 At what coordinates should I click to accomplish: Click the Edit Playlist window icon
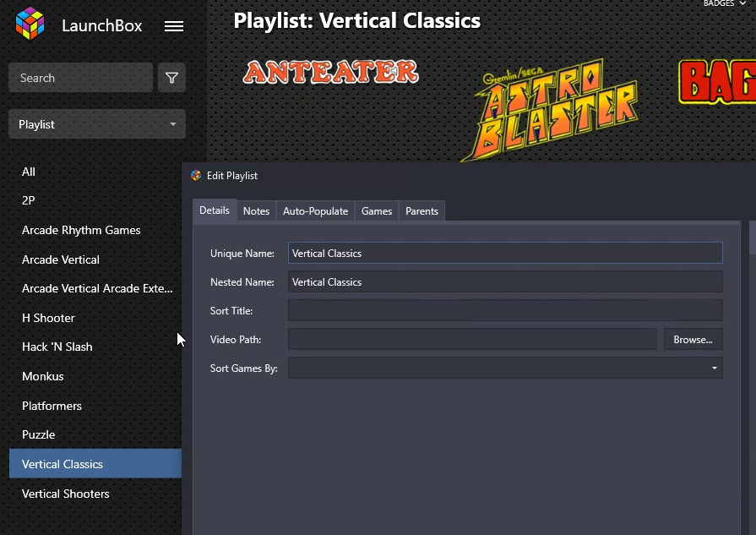point(196,176)
